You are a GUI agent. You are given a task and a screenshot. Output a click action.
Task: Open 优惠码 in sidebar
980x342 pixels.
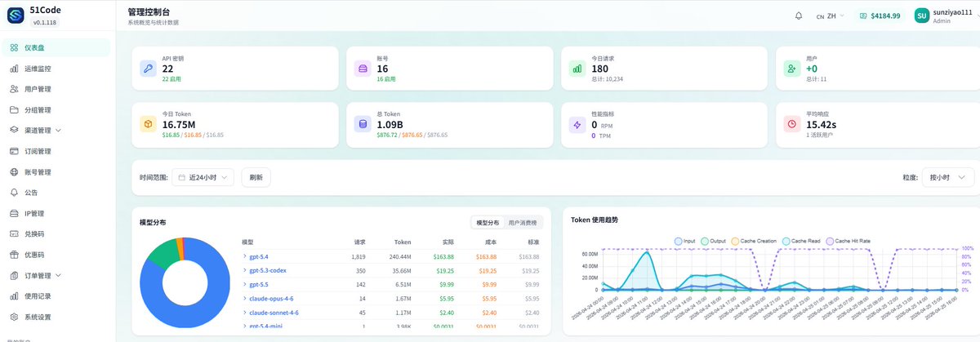pos(57,255)
